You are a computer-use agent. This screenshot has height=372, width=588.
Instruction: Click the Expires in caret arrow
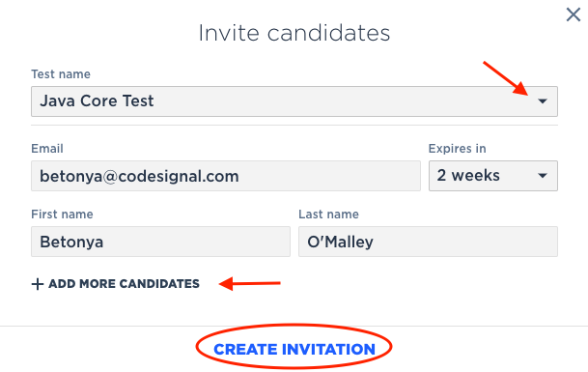[x=543, y=175]
